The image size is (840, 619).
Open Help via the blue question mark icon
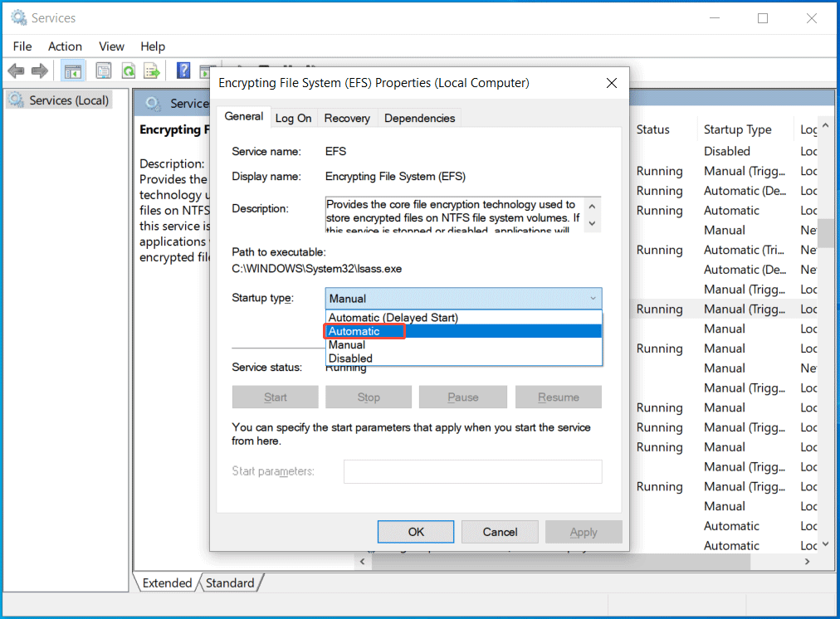(x=183, y=71)
